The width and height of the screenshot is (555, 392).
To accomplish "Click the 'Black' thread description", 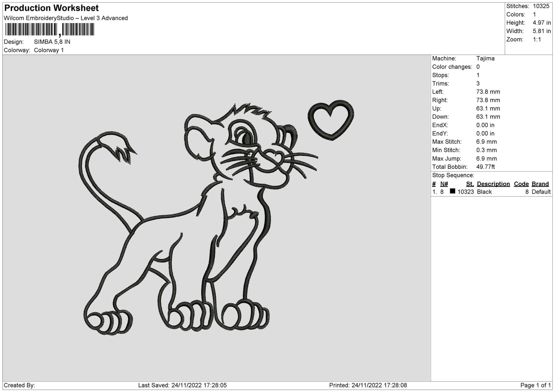I will tap(484, 192).
